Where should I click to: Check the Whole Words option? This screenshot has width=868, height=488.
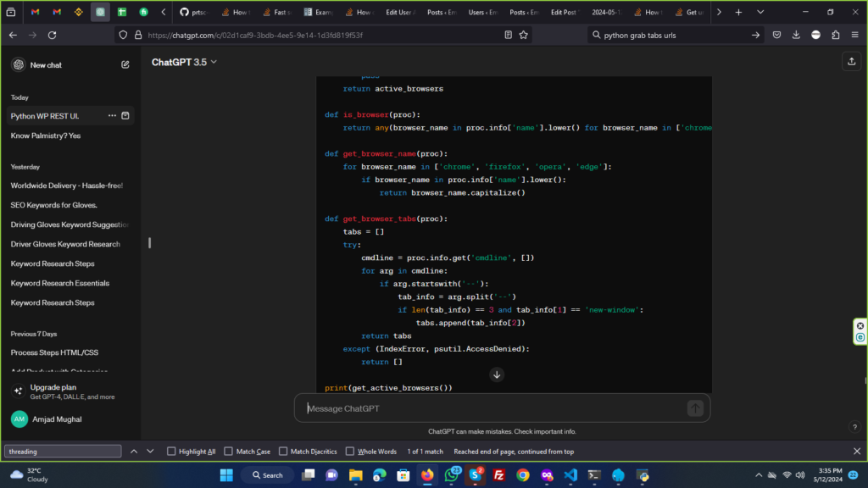click(348, 452)
